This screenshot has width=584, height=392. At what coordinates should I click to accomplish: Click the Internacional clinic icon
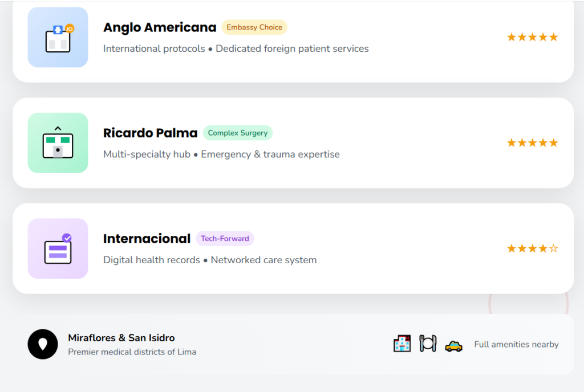(x=58, y=248)
